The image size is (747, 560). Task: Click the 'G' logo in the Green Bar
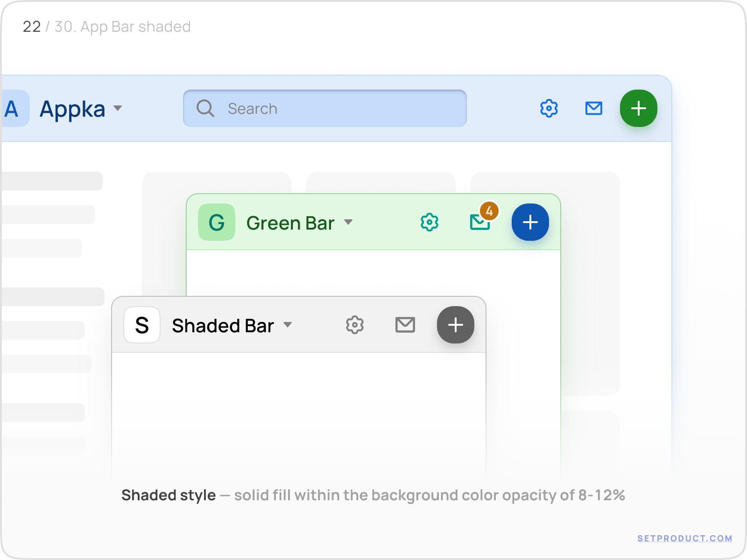pos(216,223)
